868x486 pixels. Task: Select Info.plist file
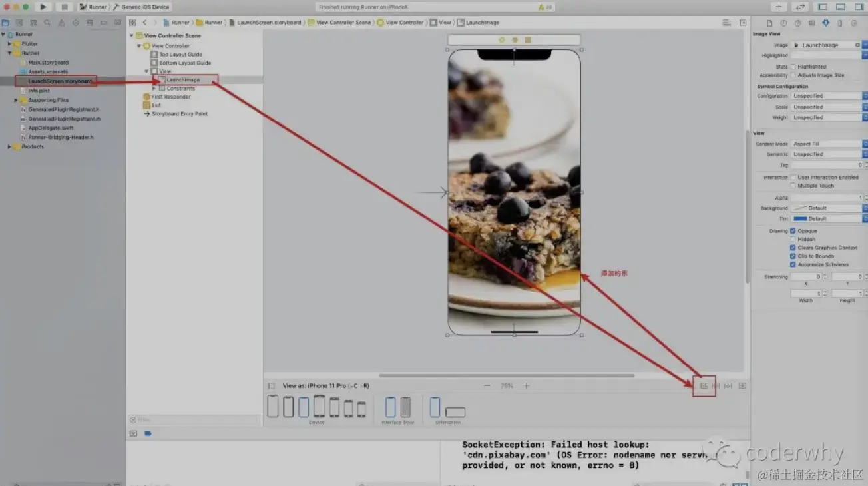39,91
